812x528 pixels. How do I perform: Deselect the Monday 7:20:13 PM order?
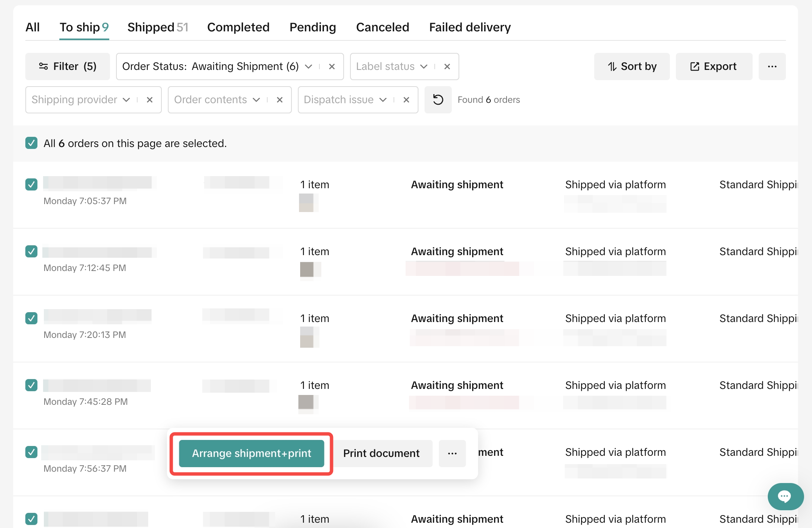(x=31, y=318)
